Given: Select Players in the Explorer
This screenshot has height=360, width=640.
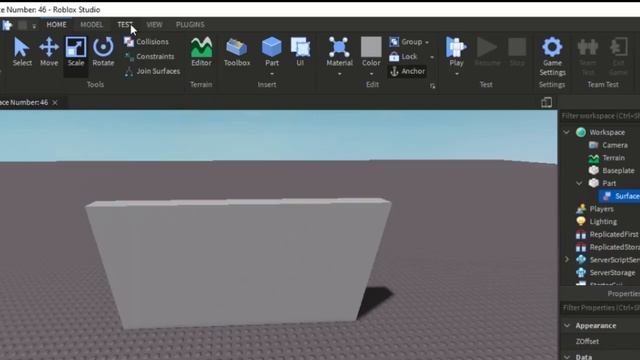Looking at the screenshot, I should (x=601, y=209).
